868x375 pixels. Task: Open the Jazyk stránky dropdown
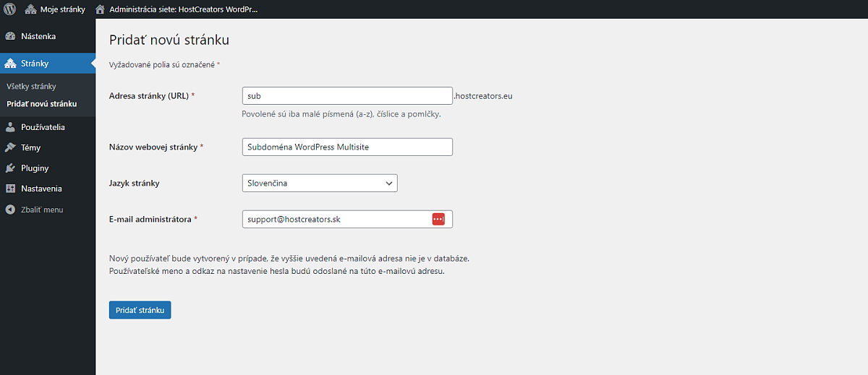click(x=320, y=184)
